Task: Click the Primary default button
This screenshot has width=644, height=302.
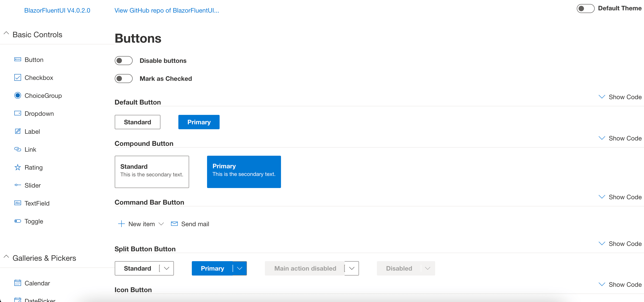Action: coord(199,122)
